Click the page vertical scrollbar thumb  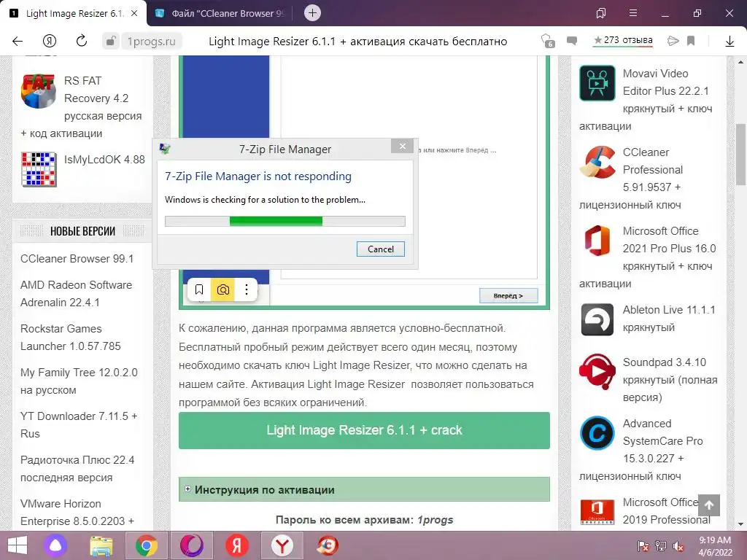[x=741, y=154]
